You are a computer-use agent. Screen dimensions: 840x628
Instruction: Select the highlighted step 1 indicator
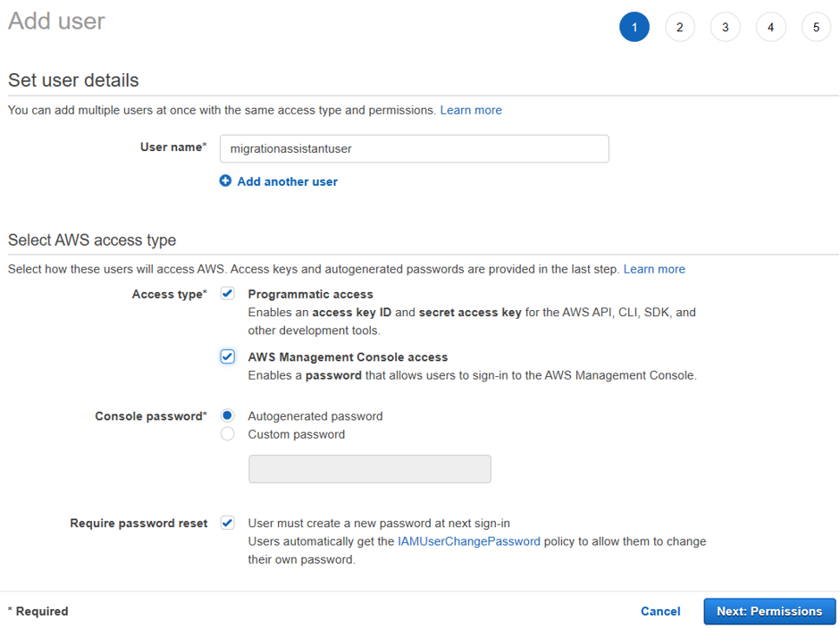click(634, 27)
